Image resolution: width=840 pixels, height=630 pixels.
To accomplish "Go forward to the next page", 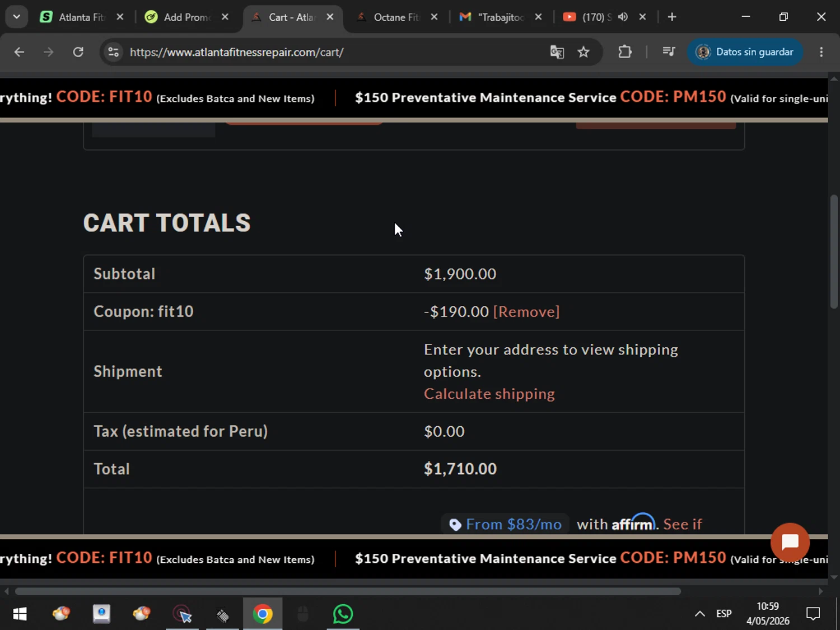I will click(49, 52).
